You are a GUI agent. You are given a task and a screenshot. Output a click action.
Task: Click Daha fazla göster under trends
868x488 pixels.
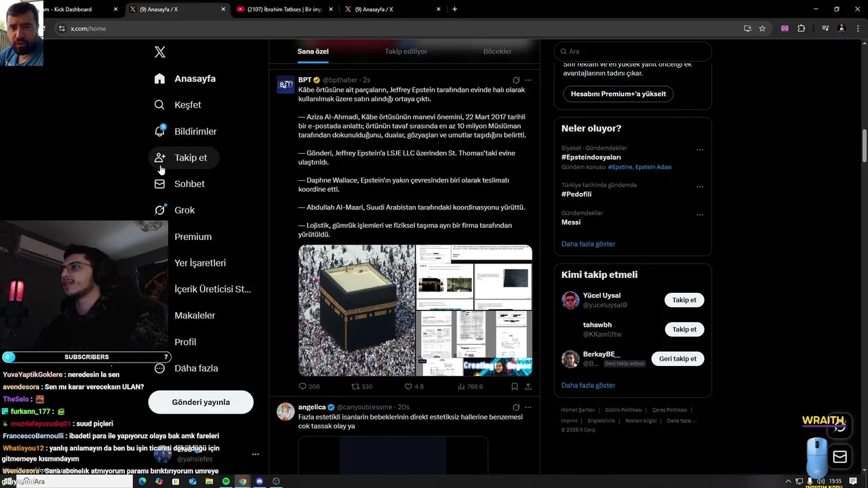tap(588, 244)
